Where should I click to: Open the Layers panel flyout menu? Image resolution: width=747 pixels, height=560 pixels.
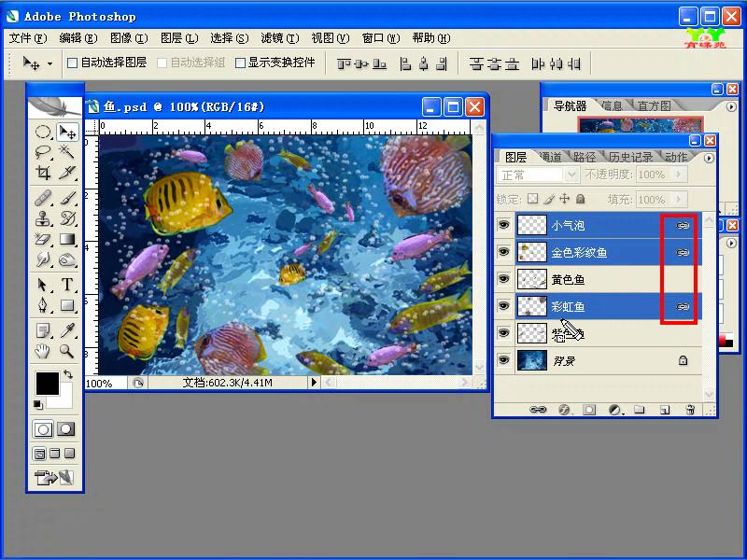click(x=709, y=158)
